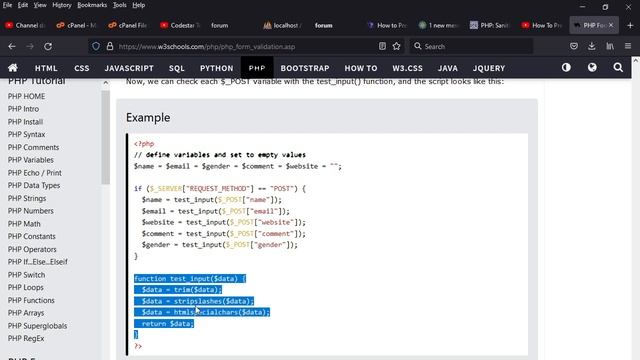Screen dimensions: 640x360
Task: Switch to the Codestar YouTube tab
Action: coord(180,25)
